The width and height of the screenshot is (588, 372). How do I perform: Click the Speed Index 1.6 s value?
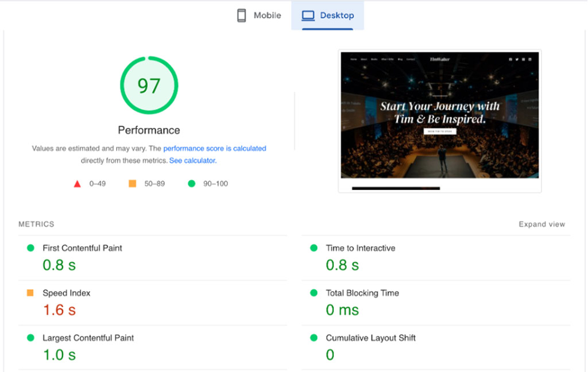click(59, 311)
